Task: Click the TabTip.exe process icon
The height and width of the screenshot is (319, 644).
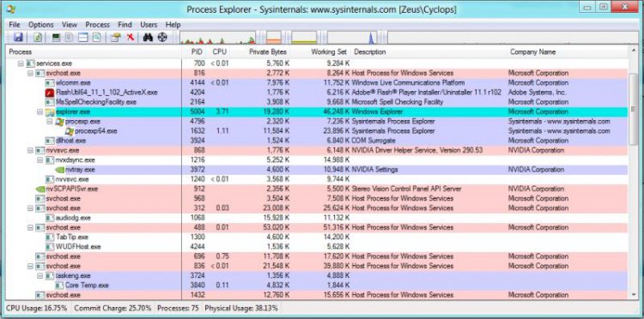Action: (x=50, y=237)
